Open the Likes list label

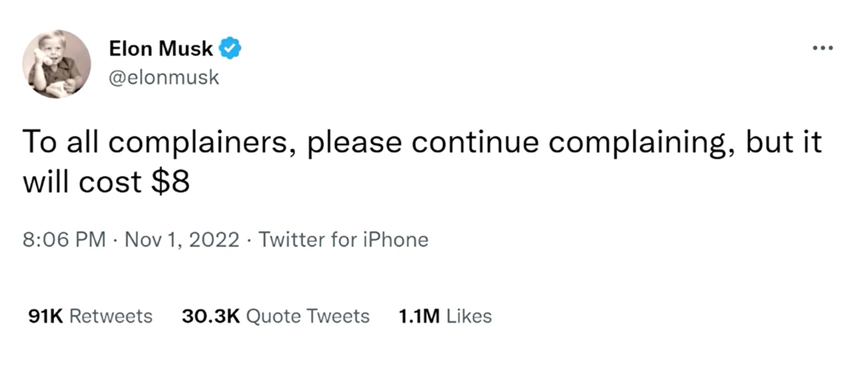469,316
